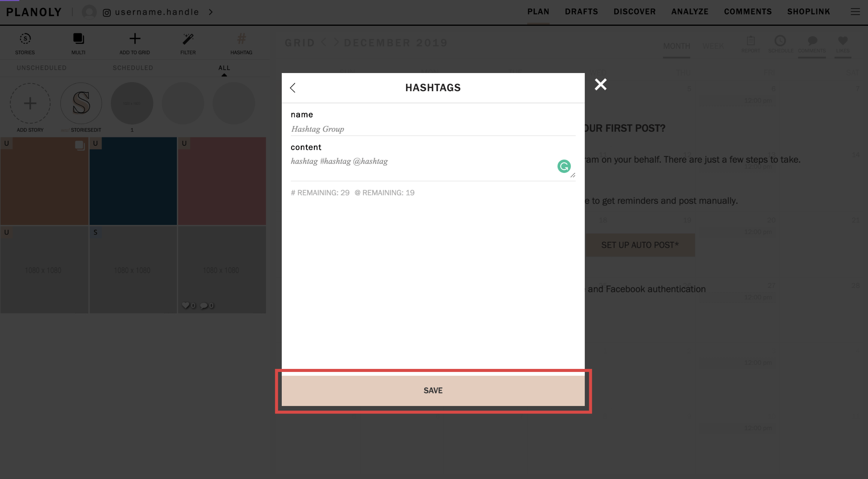
Task: Click the green Grammarly icon in the content field
Action: (x=564, y=166)
